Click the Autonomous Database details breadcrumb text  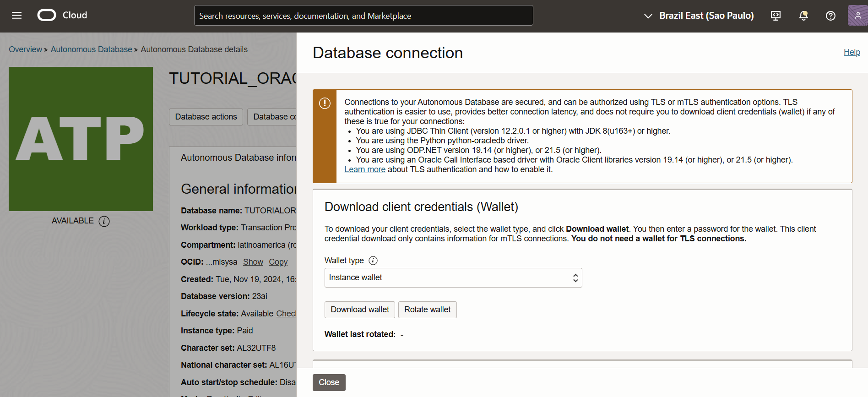point(194,49)
